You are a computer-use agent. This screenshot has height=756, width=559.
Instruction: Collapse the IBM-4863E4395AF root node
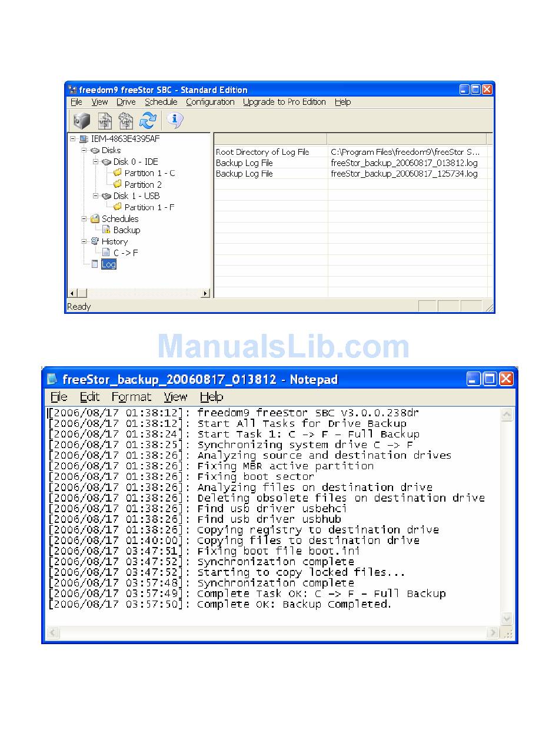pyautogui.click(x=72, y=139)
